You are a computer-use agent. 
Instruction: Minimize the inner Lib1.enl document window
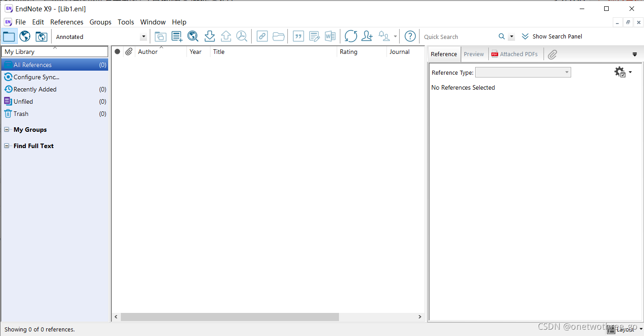618,22
